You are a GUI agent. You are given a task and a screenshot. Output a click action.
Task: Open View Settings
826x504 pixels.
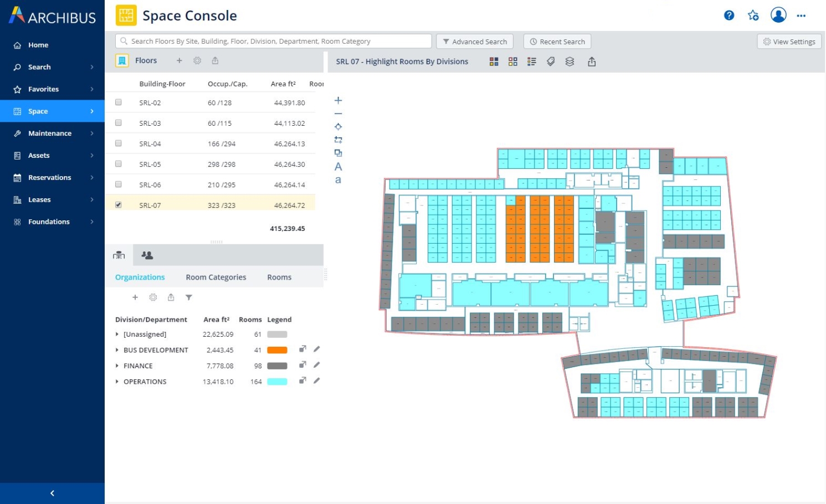(x=789, y=42)
